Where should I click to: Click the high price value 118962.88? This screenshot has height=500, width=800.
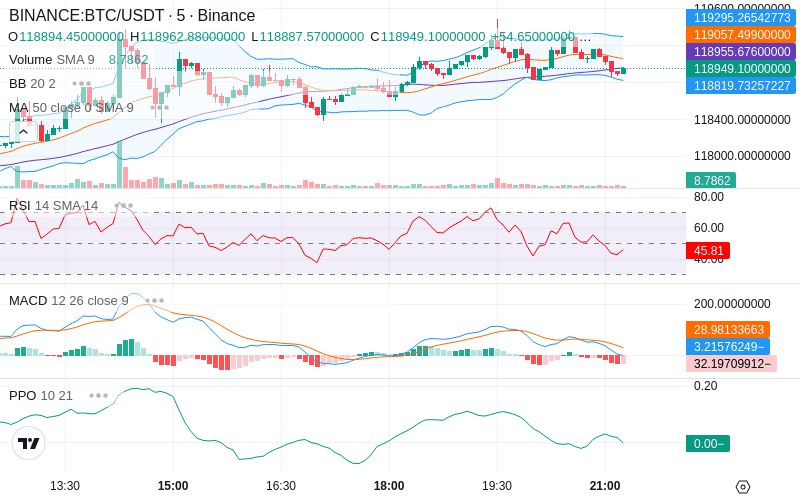[x=192, y=37]
